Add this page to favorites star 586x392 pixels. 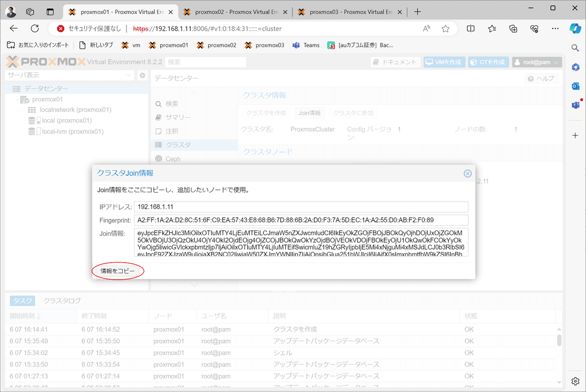click(445, 29)
